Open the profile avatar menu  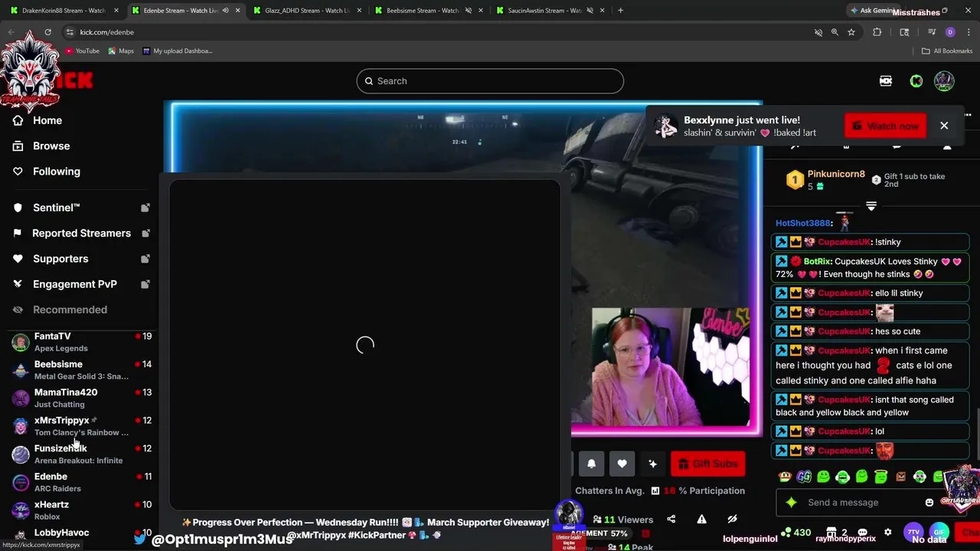pyautogui.click(x=944, y=81)
